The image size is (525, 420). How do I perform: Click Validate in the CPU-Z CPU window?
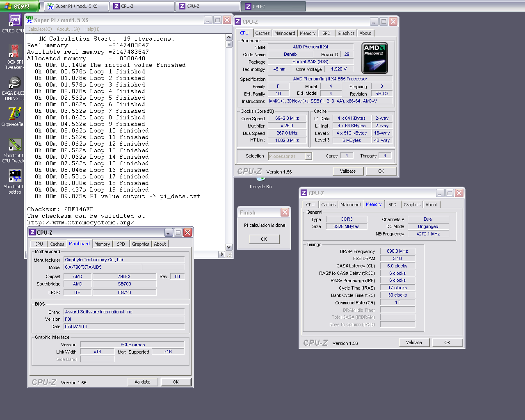[348, 171]
